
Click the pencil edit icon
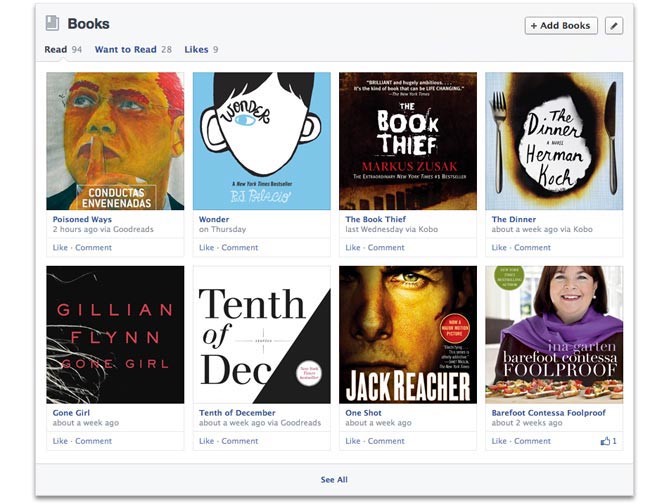coord(614,25)
